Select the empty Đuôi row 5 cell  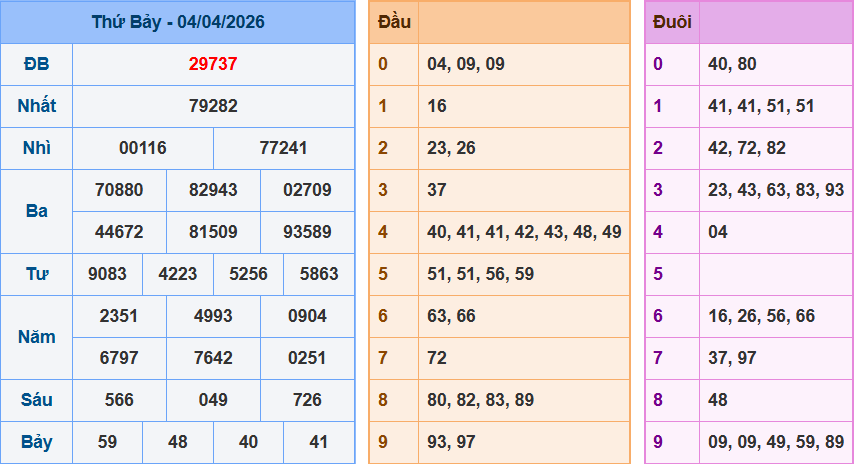pos(776,274)
